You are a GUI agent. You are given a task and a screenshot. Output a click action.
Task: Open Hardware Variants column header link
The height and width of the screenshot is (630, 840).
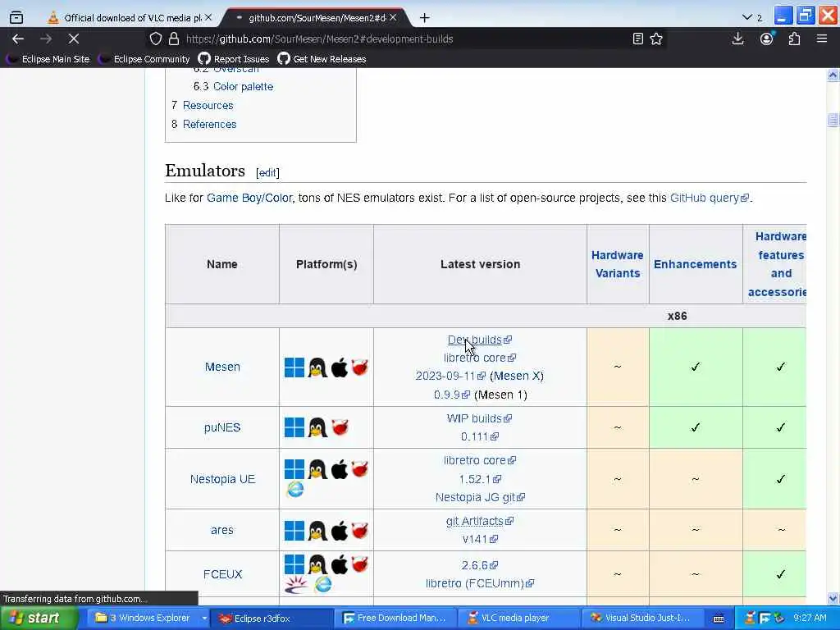tap(617, 264)
